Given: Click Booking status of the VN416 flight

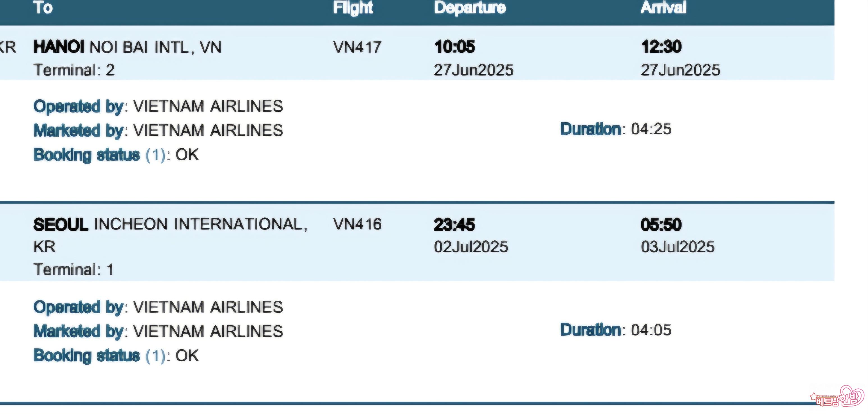Looking at the screenshot, I should coord(116,356).
